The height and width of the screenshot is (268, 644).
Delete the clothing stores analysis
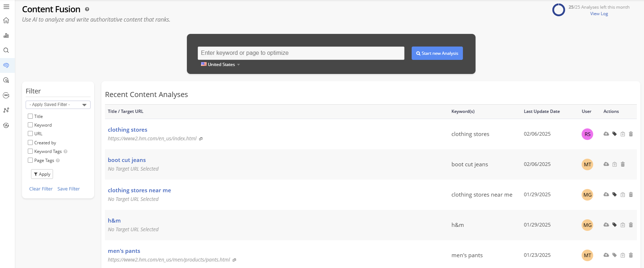pos(631,134)
